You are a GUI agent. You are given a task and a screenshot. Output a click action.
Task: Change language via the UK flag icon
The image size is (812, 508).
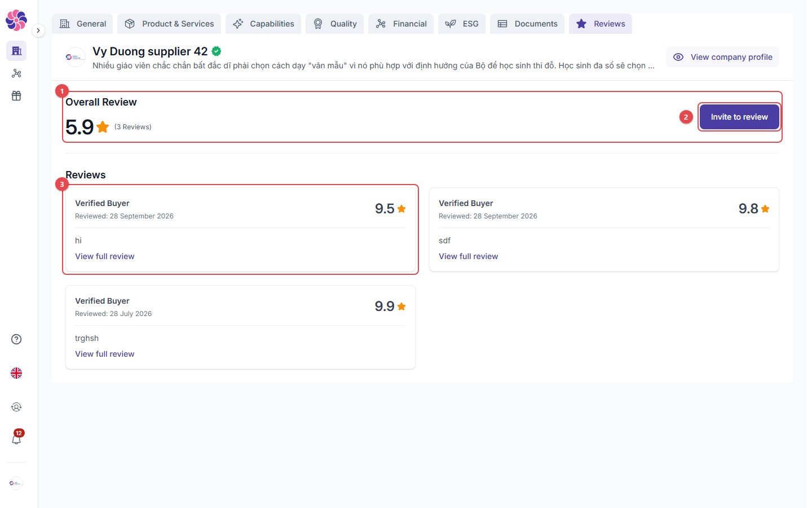[16, 373]
